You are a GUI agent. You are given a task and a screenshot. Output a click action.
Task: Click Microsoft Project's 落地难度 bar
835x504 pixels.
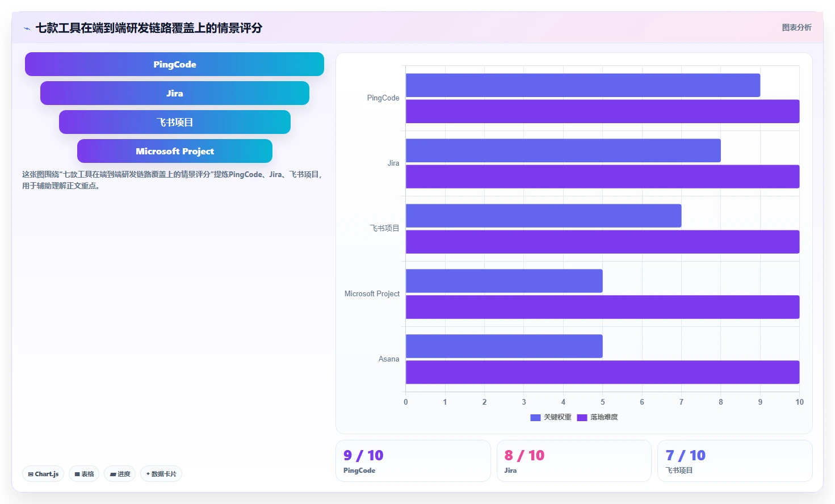pos(602,307)
